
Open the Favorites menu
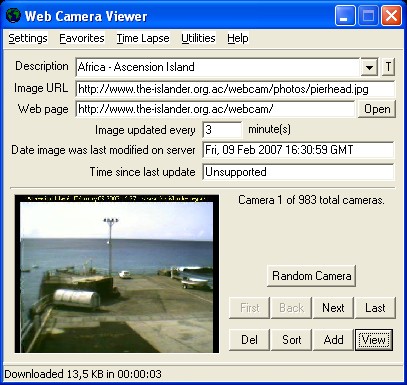point(82,38)
